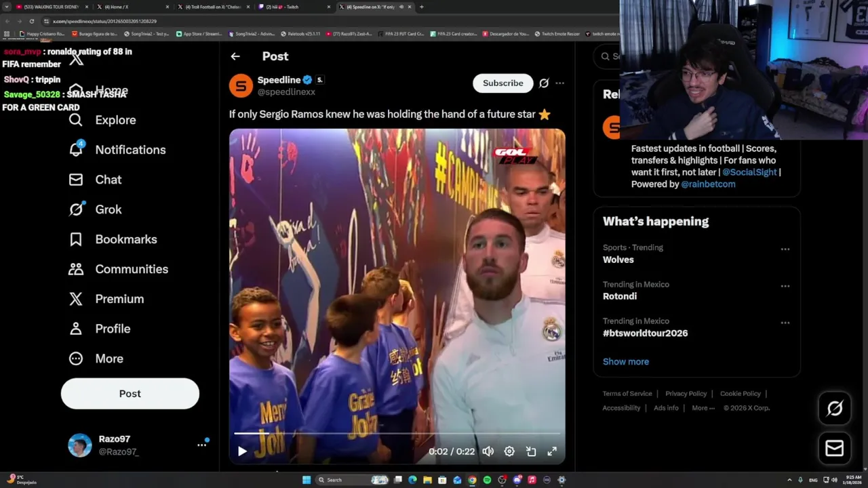
Task: Open Profile in sidebar
Action: coord(99,329)
